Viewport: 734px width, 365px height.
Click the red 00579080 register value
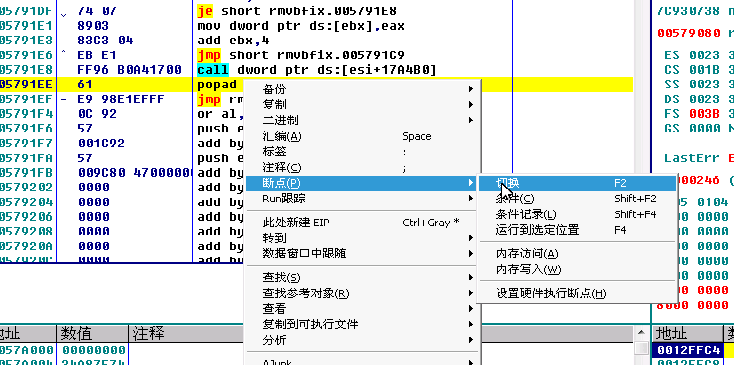coord(689,33)
